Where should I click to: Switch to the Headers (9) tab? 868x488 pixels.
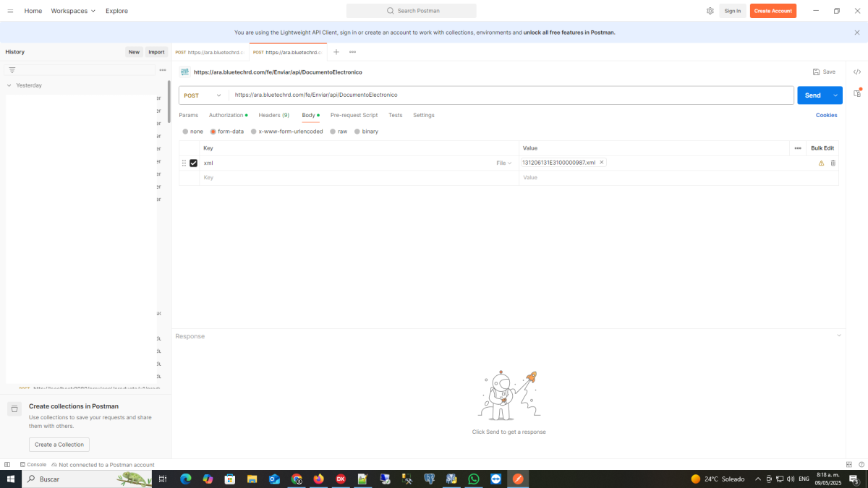click(274, 115)
